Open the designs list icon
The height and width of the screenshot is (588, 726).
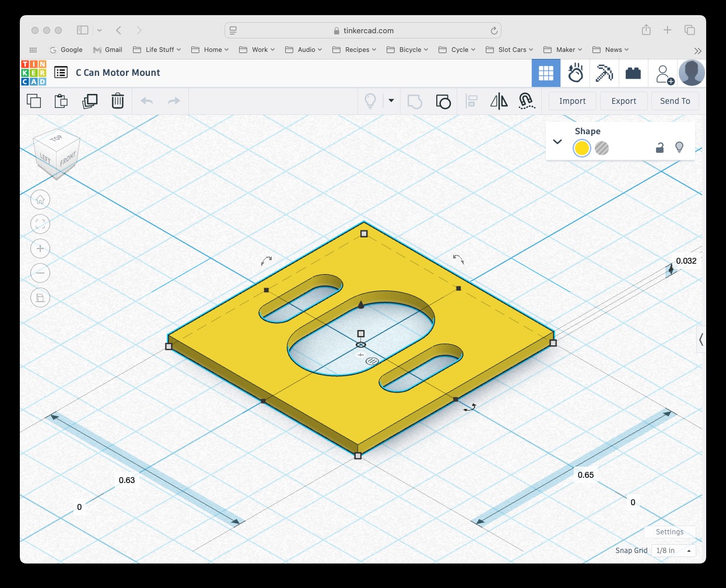click(x=61, y=72)
